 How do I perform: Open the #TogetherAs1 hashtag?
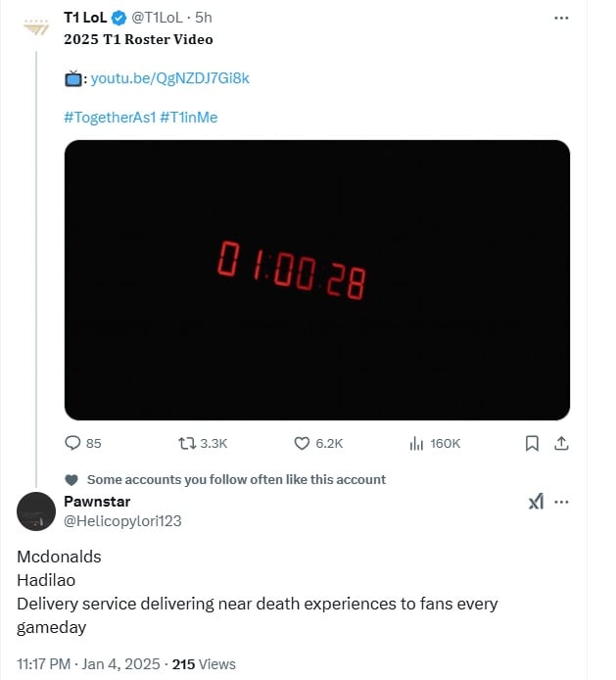(x=109, y=117)
